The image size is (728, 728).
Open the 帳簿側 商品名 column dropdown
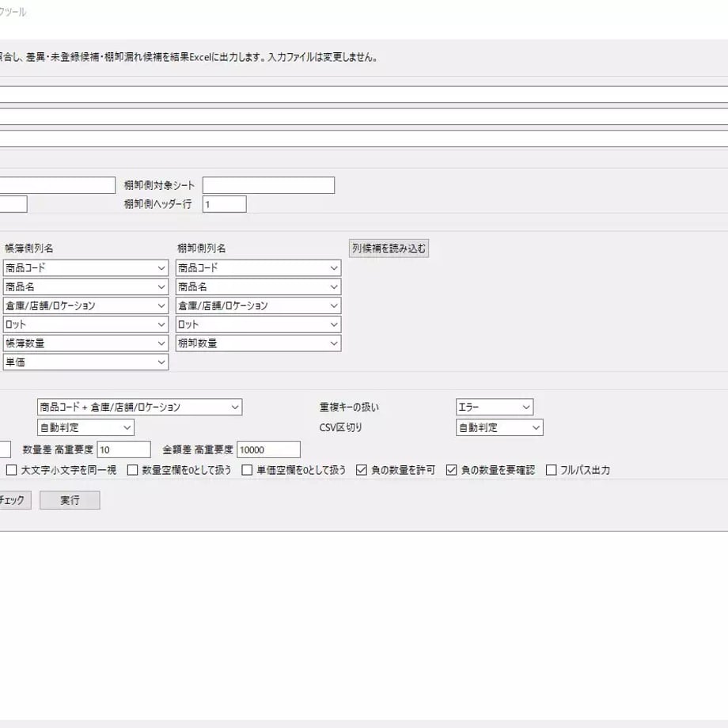click(85, 287)
